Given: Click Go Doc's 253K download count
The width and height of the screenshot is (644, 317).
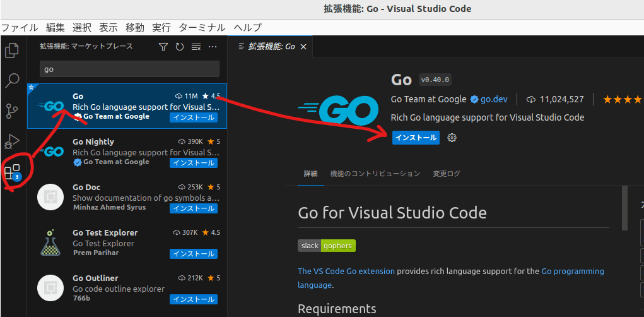Looking at the screenshot, I should click(190, 187).
